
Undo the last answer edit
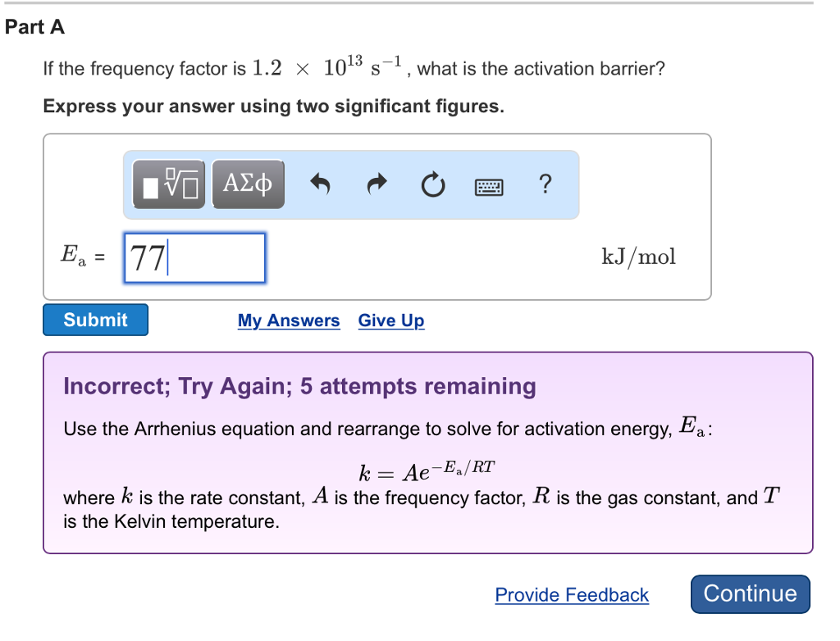point(320,185)
